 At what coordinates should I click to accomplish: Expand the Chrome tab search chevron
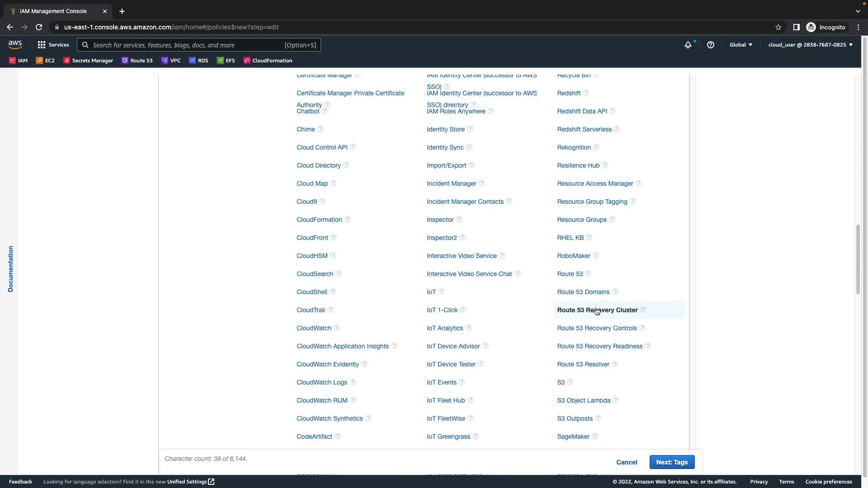[x=858, y=11]
